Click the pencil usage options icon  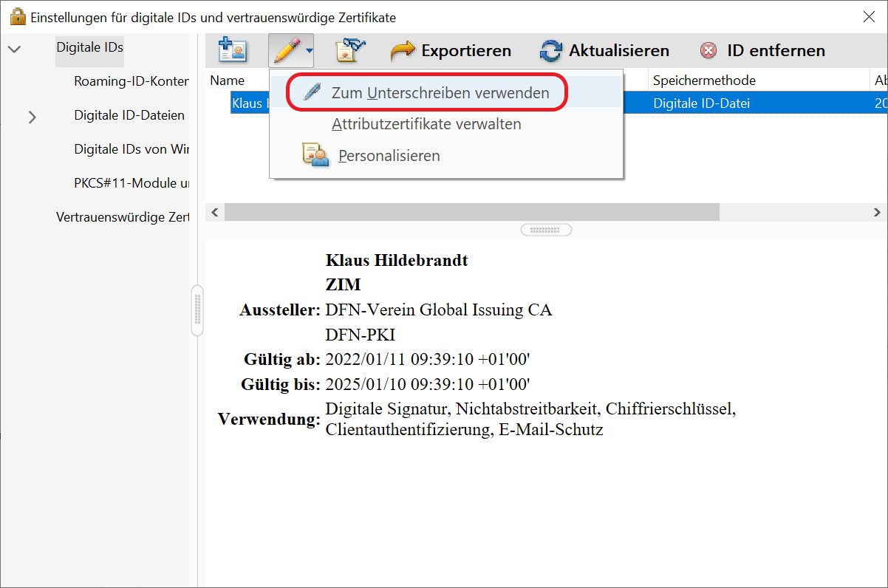[x=287, y=50]
